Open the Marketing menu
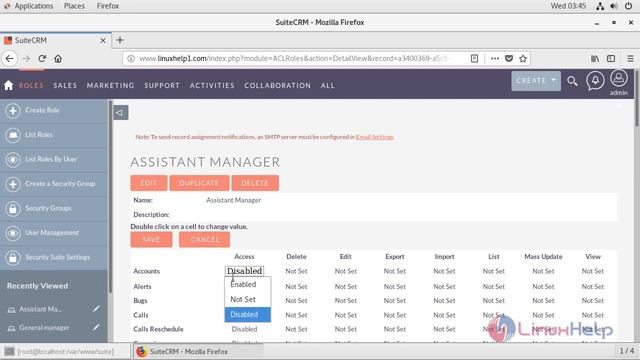The image size is (640, 360). 110,85
